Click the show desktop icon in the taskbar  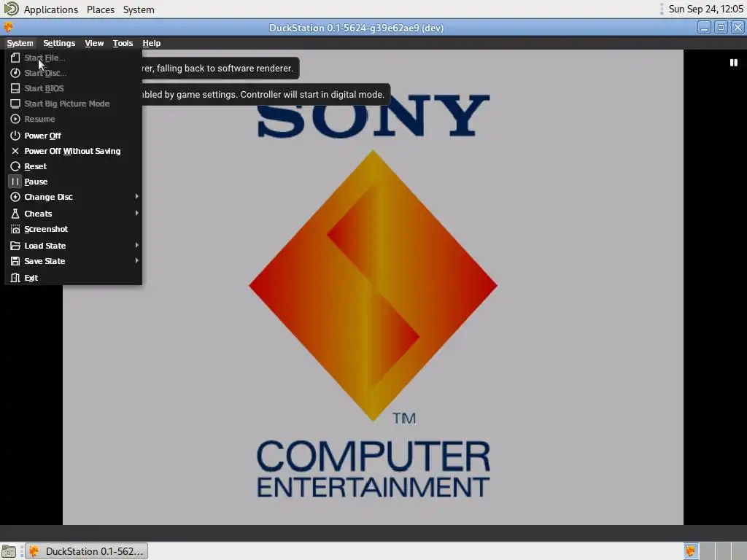tap(9, 551)
